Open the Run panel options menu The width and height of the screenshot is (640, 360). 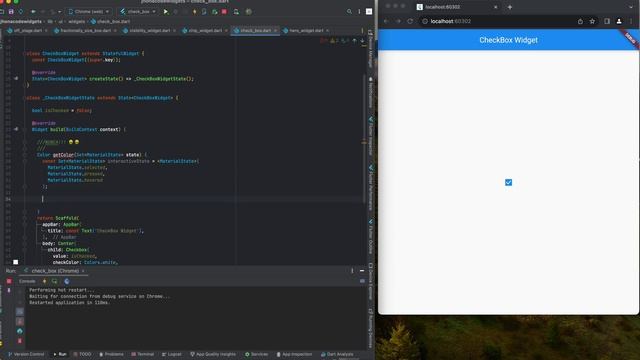point(352,271)
